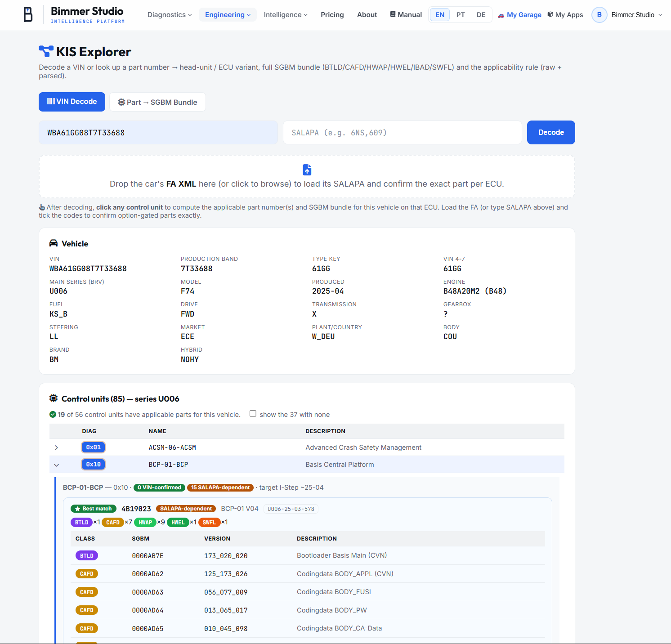Click 'Bootloader Basis Main (CVN)' description
Screen dimensions: 671x644
[342, 555]
